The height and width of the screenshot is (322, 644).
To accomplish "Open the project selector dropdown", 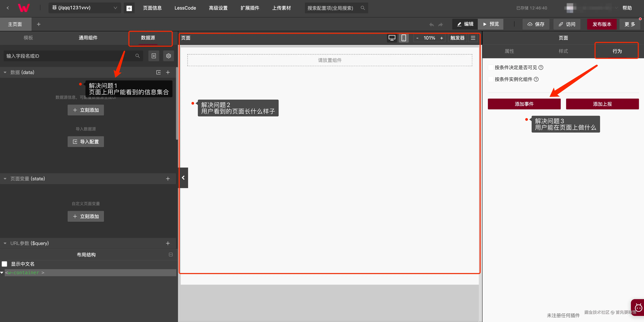I will [x=84, y=8].
